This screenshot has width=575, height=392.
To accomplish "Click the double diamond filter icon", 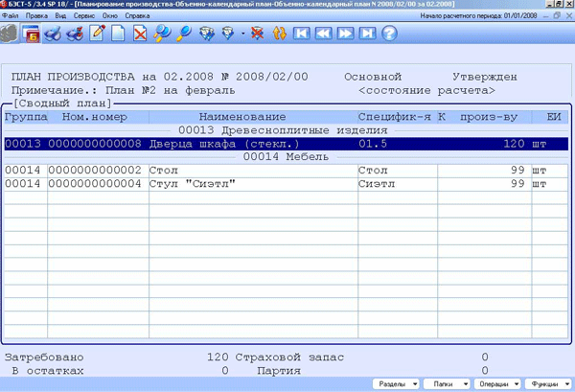I will coord(207,34).
